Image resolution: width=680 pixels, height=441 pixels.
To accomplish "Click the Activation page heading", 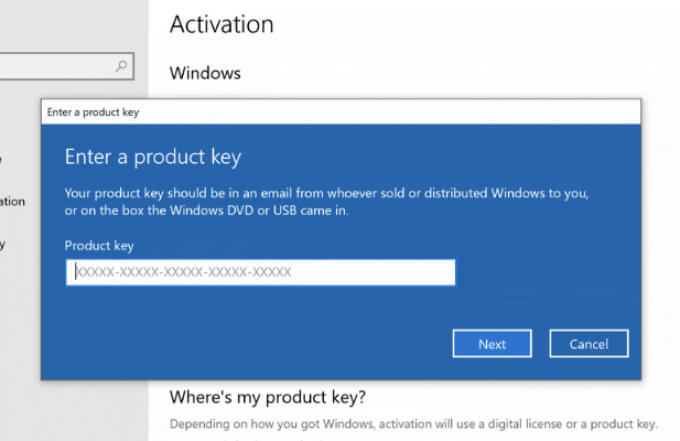I will (221, 25).
